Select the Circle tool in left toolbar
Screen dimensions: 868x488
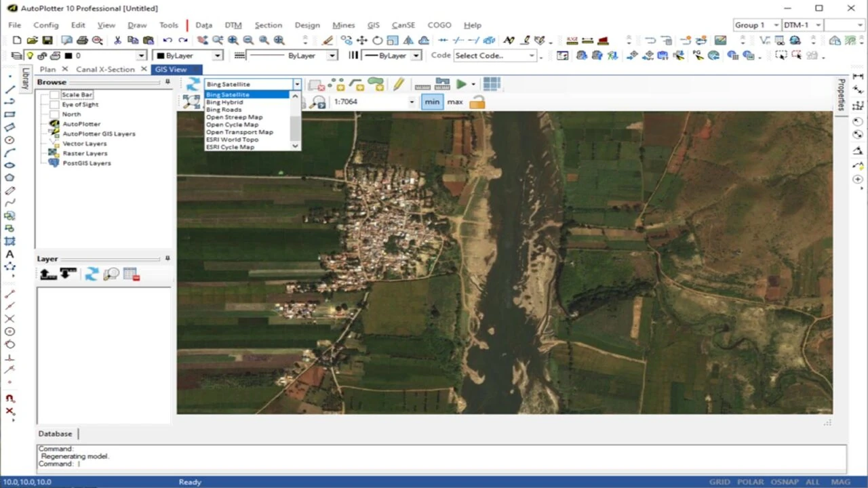(10, 140)
